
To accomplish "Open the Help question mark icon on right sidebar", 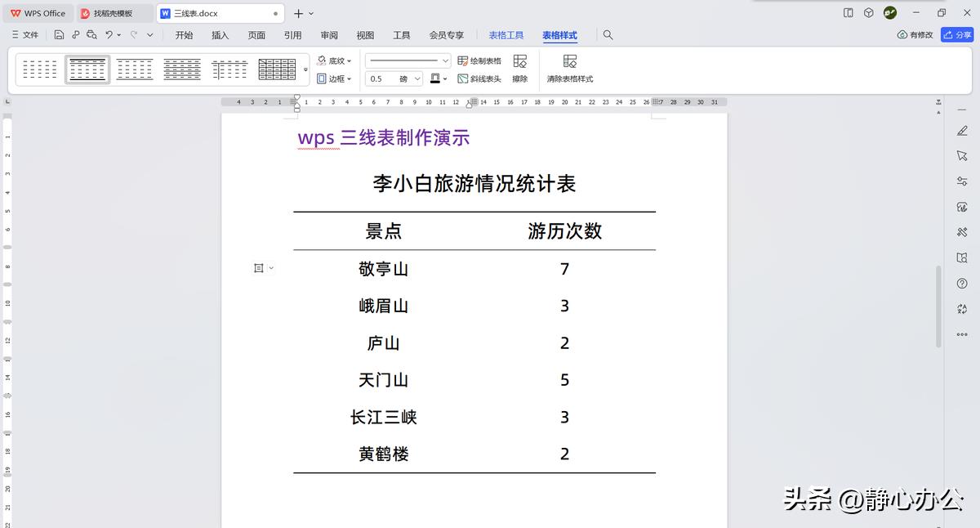I will [962, 284].
